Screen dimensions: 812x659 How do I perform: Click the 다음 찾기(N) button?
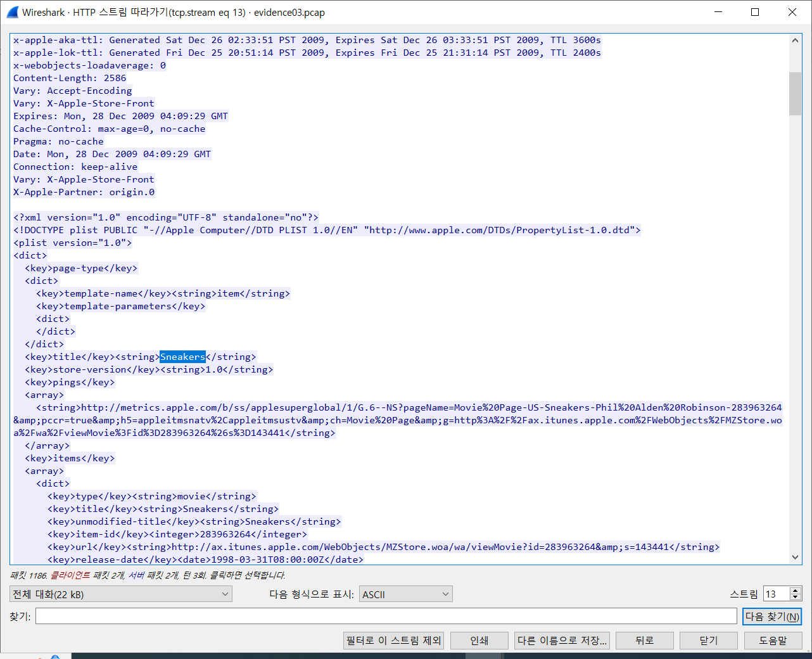(x=772, y=616)
